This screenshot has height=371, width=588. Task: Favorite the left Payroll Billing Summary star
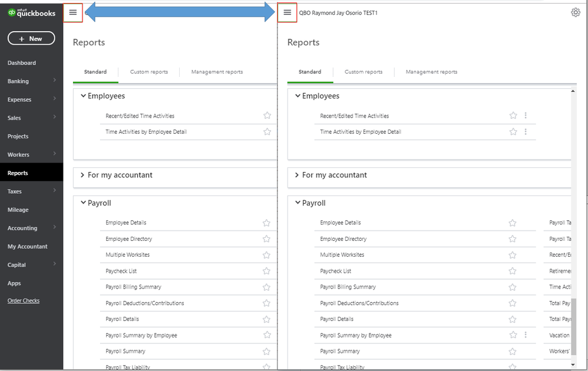point(267,287)
